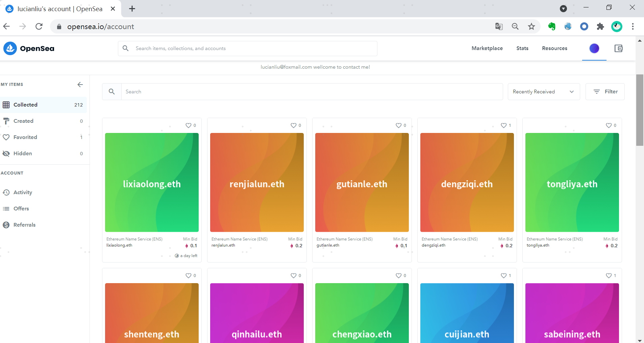The image size is (644, 343).
Task: Click the bookmark star in address bar
Action: pyautogui.click(x=531, y=26)
